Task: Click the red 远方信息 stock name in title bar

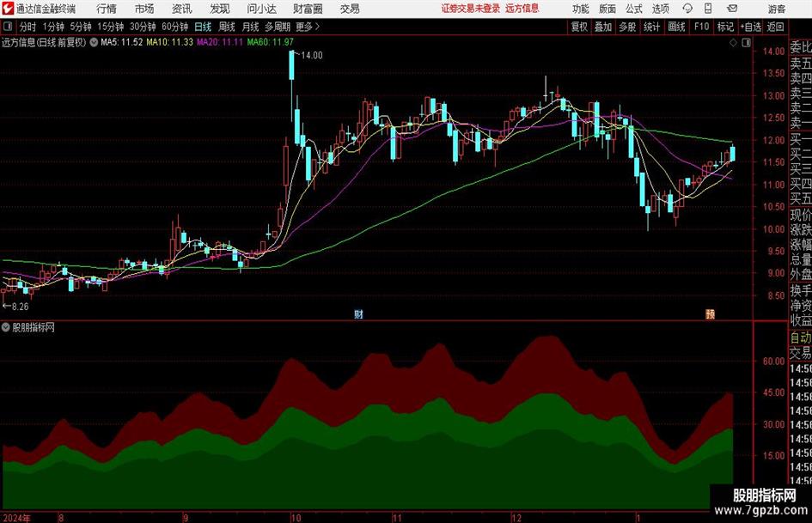Action: [x=522, y=9]
